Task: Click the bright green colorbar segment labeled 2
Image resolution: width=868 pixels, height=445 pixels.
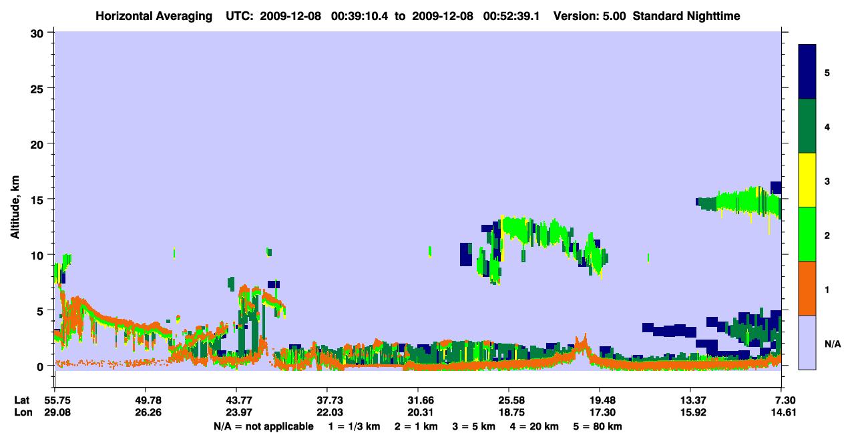Action: pyautogui.click(x=807, y=234)
